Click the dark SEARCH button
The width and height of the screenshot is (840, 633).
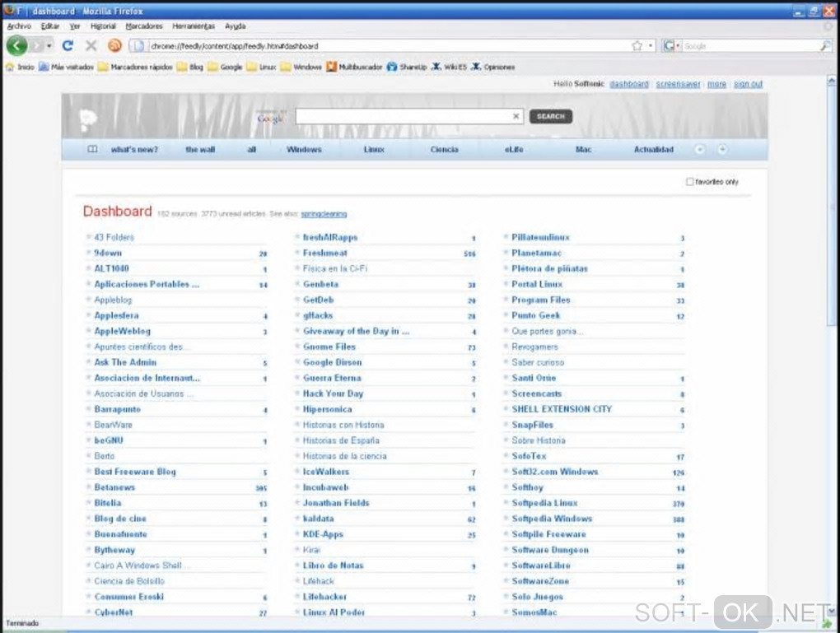pos(551,116)
